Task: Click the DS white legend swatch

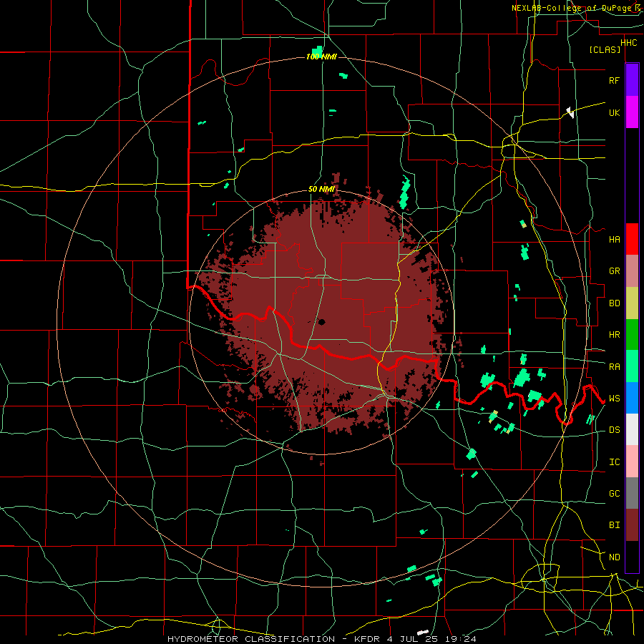Action: pos(632,429)
